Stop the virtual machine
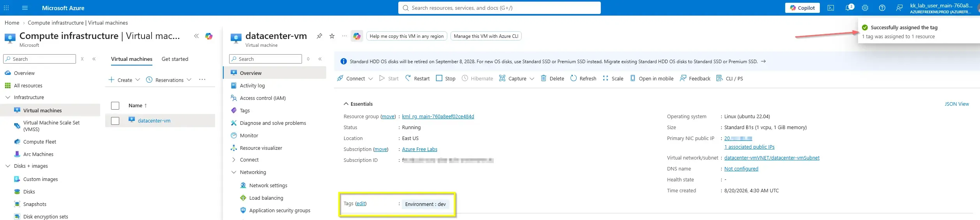 [x=445, y=78]
